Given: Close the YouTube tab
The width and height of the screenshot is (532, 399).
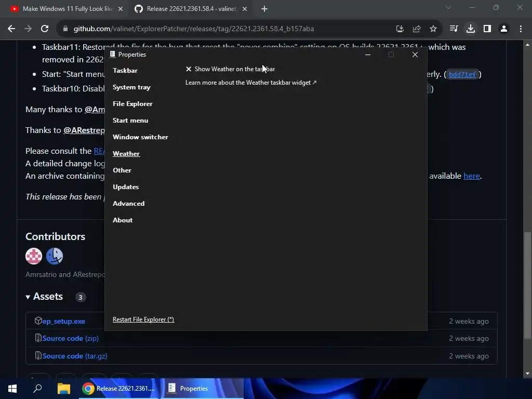Looking at the screenshot, I should click(x=121, y=9).
